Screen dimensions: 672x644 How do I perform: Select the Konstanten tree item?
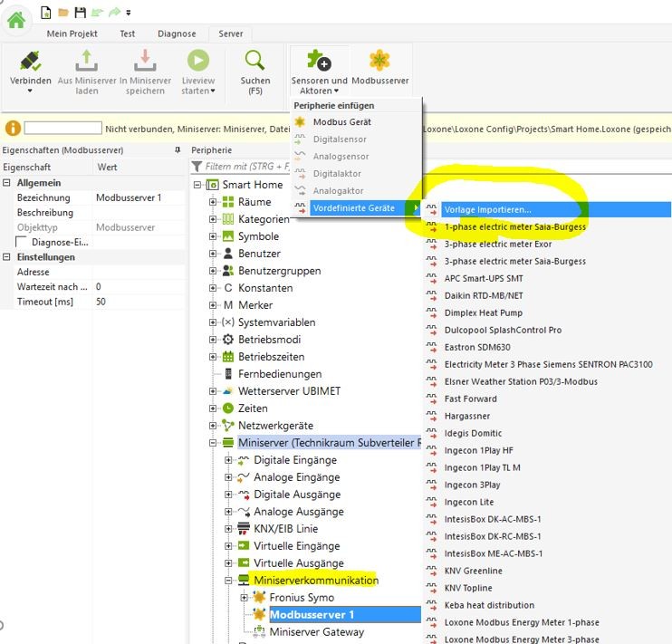pos(265,288)
